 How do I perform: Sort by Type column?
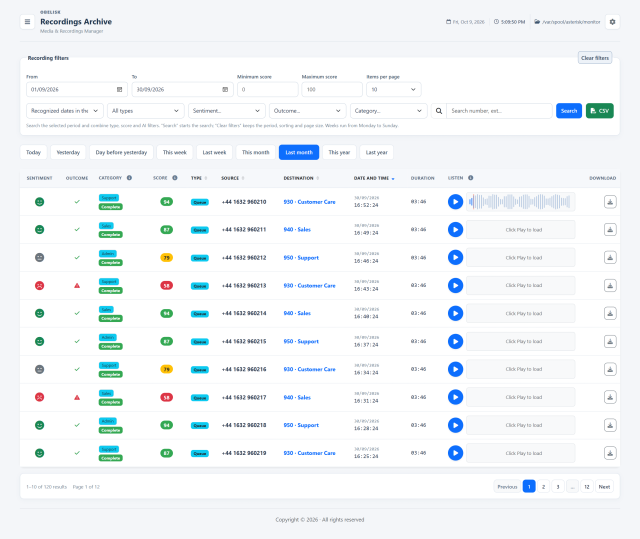coord(199,178)
